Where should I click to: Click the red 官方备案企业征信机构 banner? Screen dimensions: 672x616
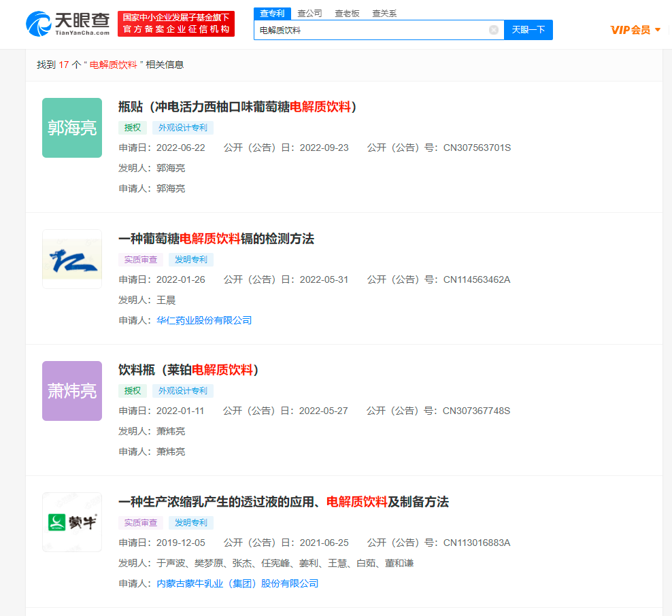tap(176, 24)
